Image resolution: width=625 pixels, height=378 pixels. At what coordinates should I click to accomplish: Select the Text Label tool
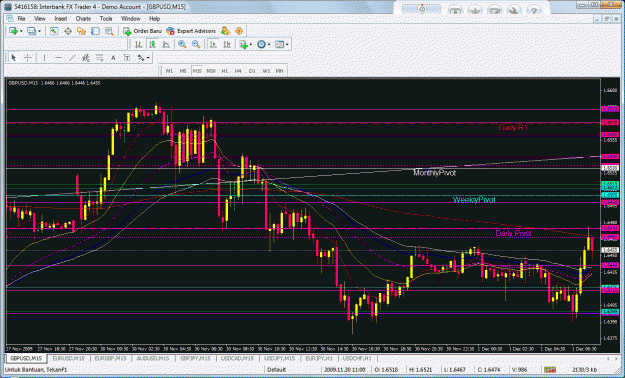(x=127, y=58)
